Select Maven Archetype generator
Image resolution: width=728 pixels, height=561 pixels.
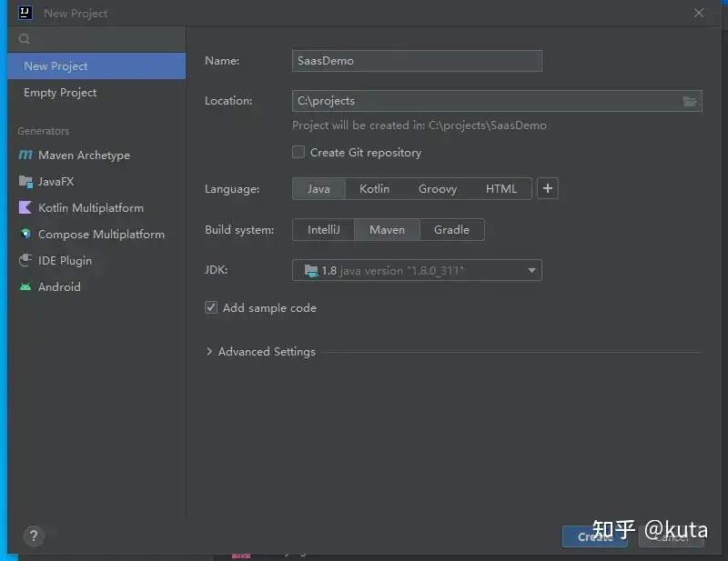[96, 155]
